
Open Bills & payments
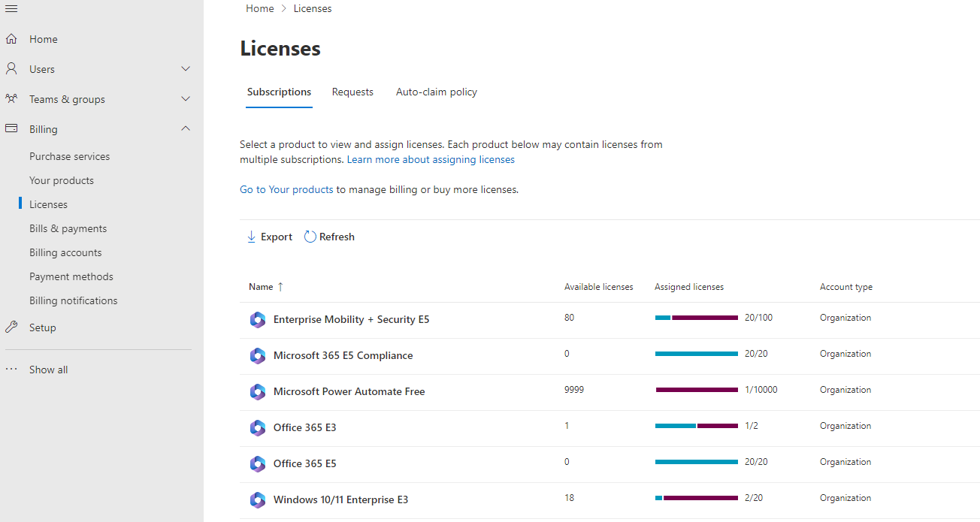click(68, 228)
